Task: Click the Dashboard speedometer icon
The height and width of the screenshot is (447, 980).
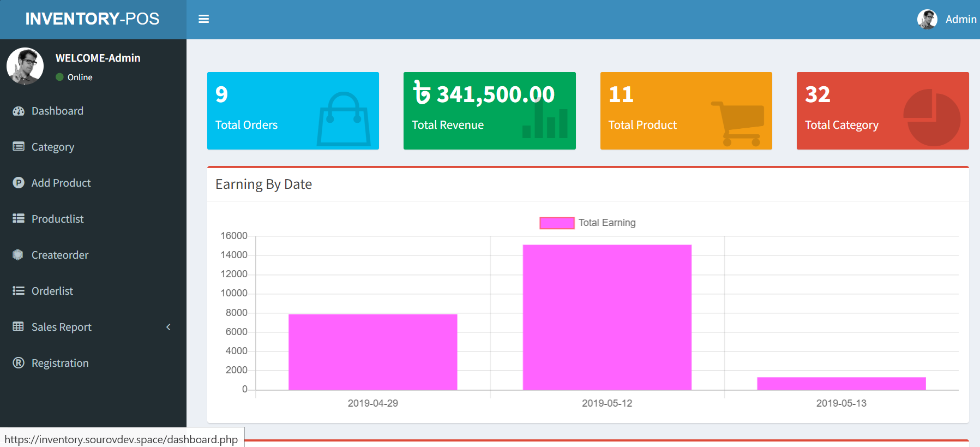Action: click(19, 111)
